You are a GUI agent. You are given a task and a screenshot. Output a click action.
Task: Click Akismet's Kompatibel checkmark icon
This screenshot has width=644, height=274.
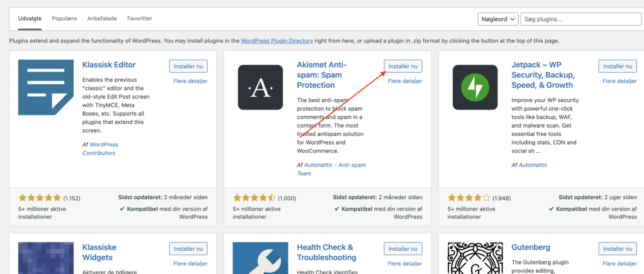pyautogui.click(x=337, y=209)
